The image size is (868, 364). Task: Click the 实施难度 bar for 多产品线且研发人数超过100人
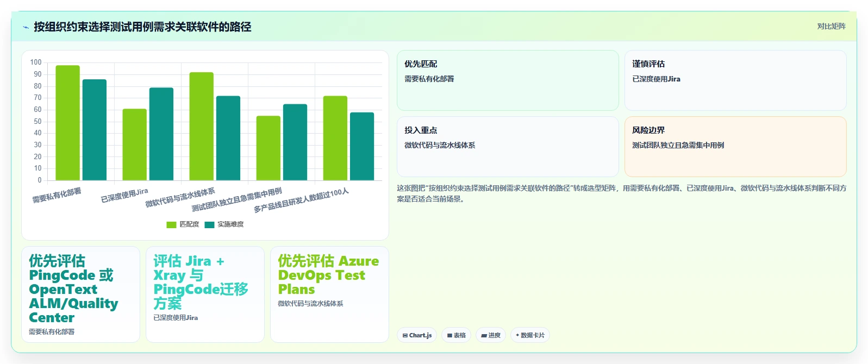[x=362, y=147]
